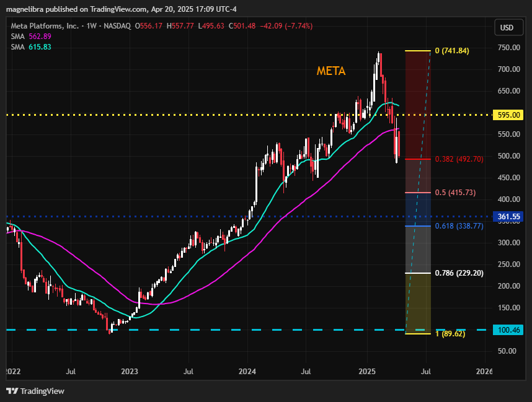Click the Fibonacci 0.786 (229.20) label
This screenshot has width=532, height=402.
(x=459, y=273)
